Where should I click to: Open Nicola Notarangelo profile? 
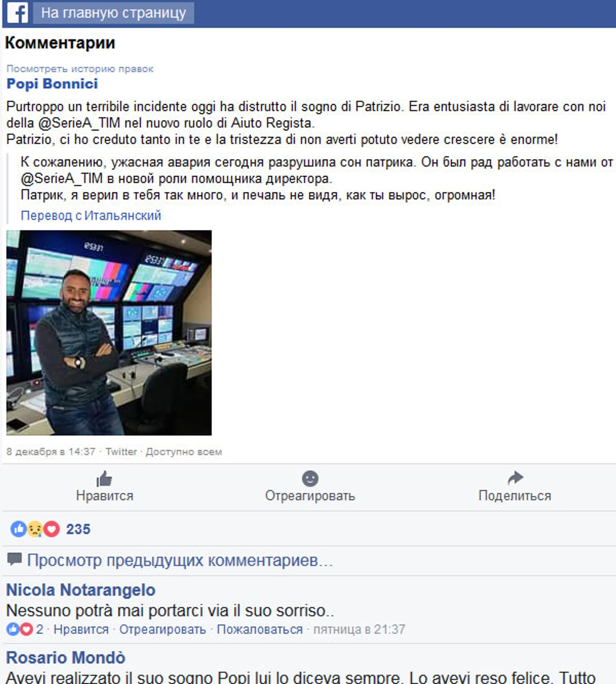81,590
